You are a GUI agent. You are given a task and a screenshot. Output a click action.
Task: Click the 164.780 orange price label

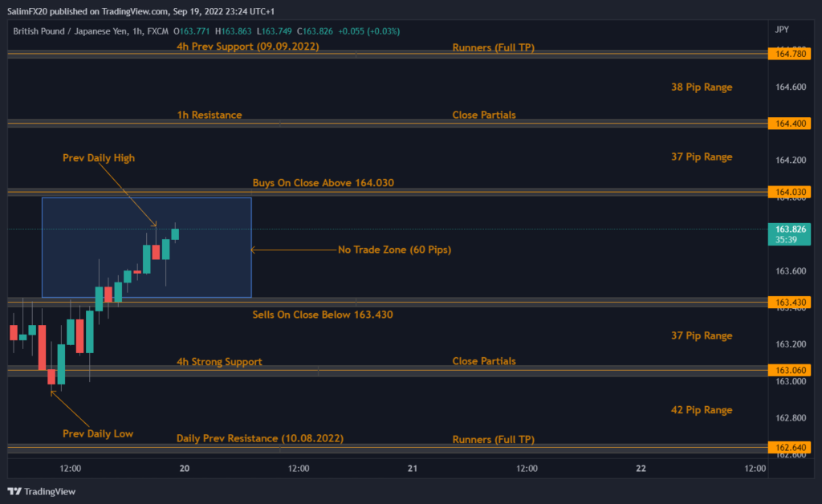pyautogui.click(x=789, y=54)
